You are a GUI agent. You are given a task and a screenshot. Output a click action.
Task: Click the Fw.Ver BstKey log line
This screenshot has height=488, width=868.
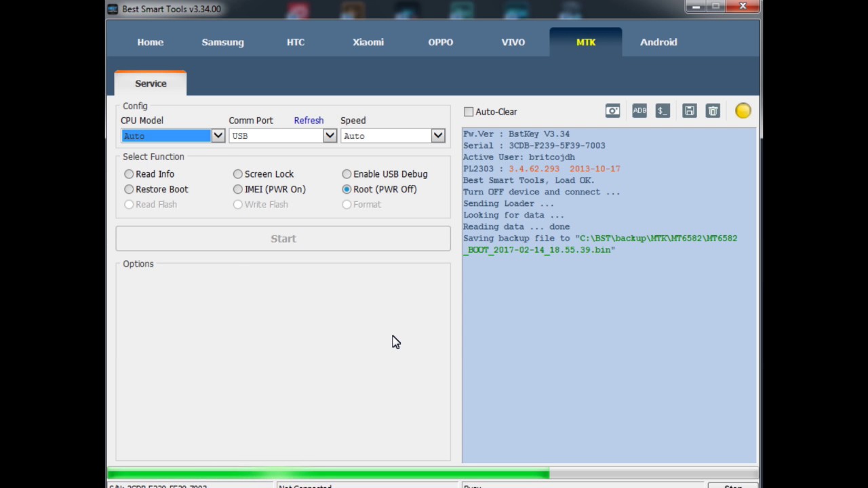(516, 134)
